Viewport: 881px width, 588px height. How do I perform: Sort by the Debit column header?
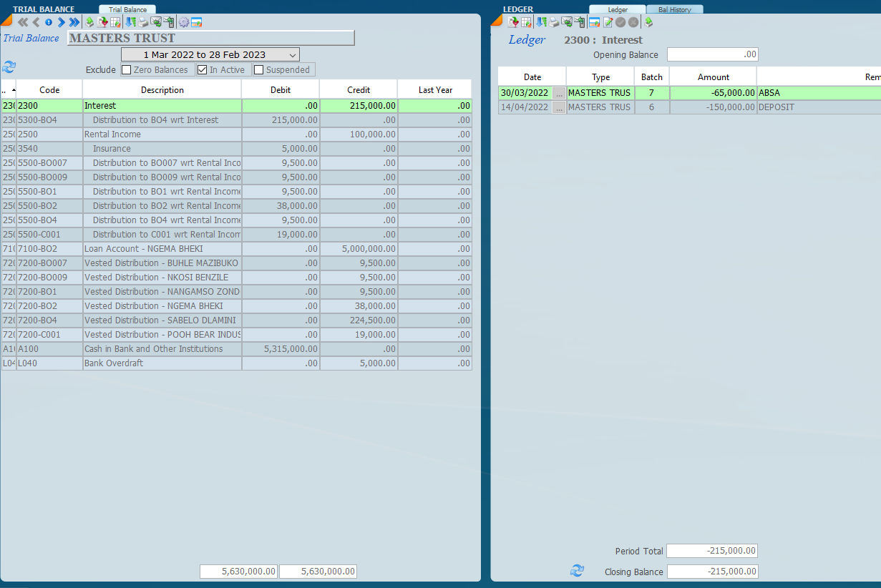click(281, 90)
